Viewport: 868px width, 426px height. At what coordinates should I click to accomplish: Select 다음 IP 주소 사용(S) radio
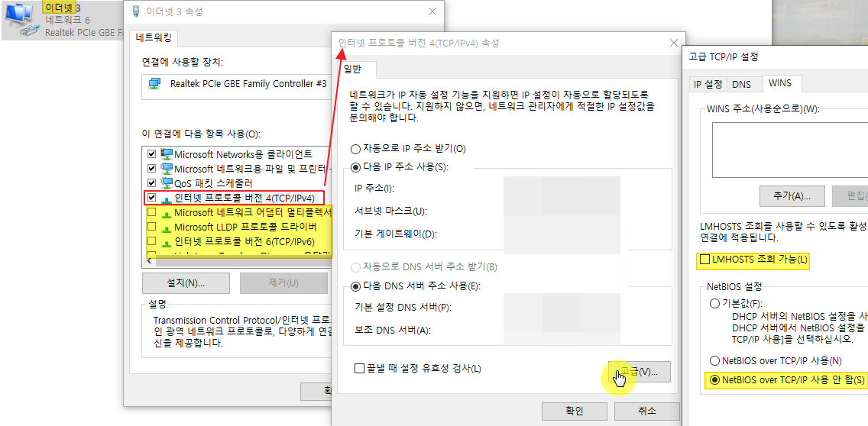coord(356,166)
